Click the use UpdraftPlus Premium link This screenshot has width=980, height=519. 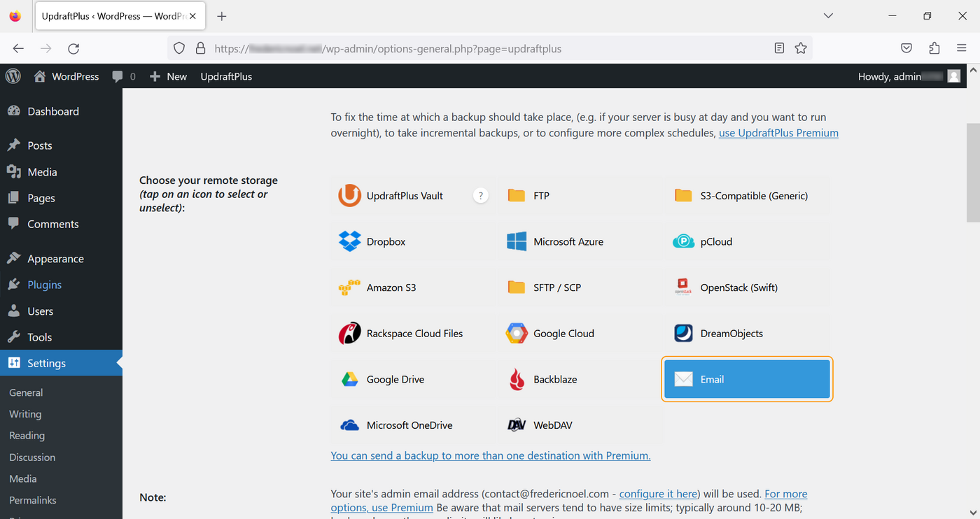[778, 133]
